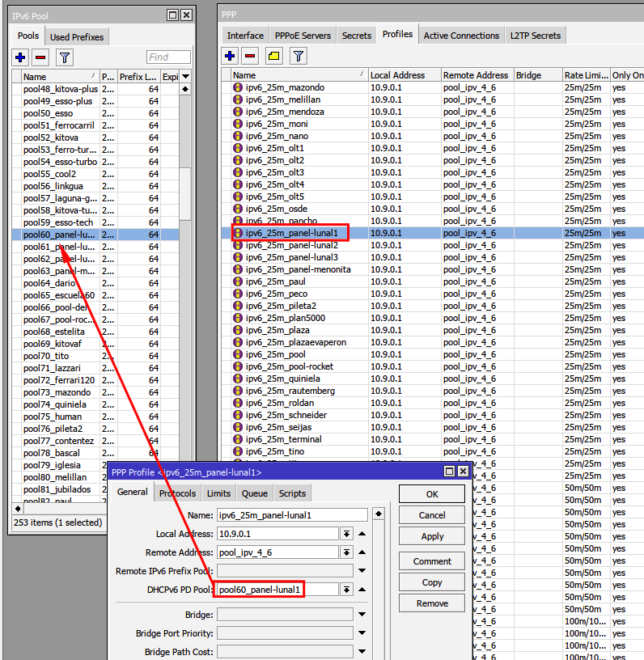Image resolution: width=644 pixels, height=660 pixels.
Task: Select pool50_esso row
Action: point(95,113)
